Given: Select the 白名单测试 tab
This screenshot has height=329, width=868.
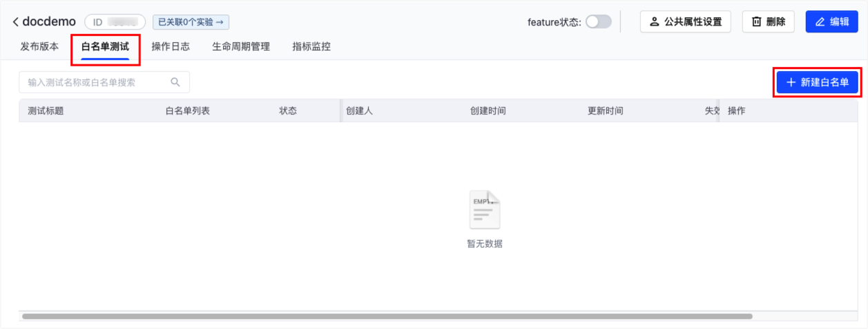Looking at the screenshot, I should click(105, 47).
